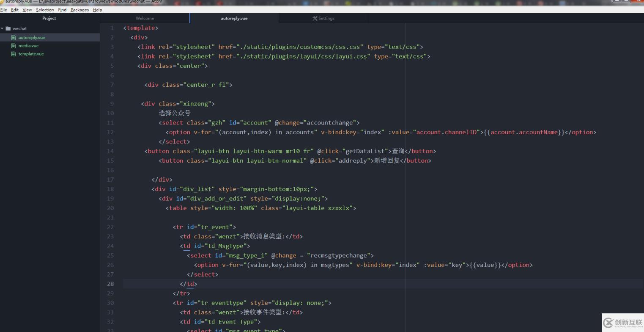Open the Find menu
The width and height of the screenshot is (644, 332).
pos(62,10)
